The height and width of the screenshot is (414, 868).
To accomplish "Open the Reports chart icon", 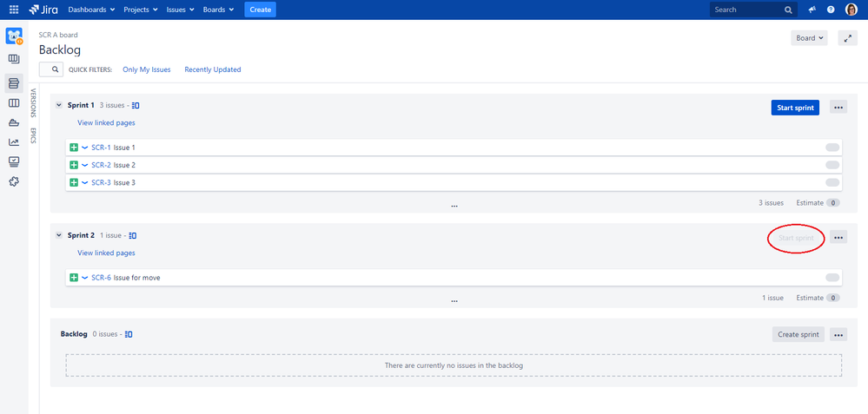I will click(14, 142).
